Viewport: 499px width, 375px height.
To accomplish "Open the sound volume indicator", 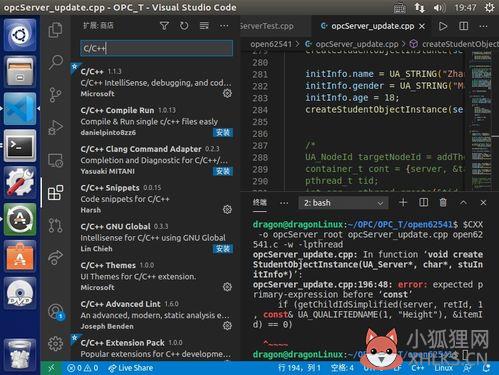I will tap(439, 7).
